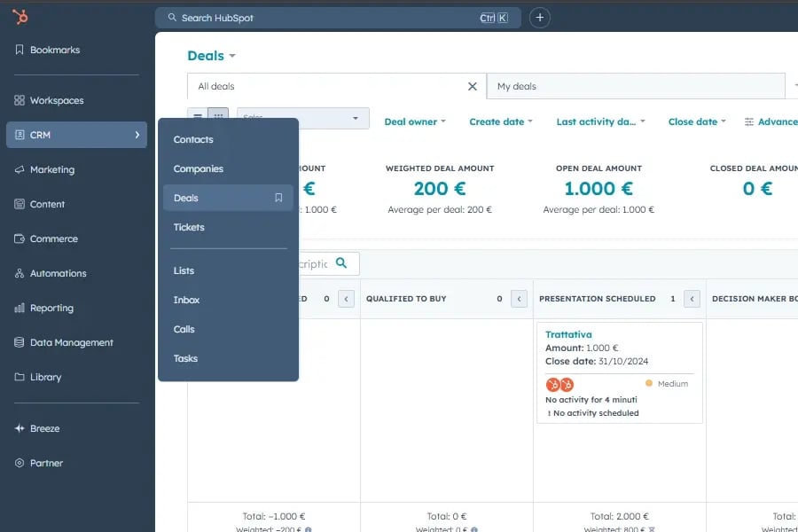
Task: Open the Close date filter
Action: click(697, 121)
